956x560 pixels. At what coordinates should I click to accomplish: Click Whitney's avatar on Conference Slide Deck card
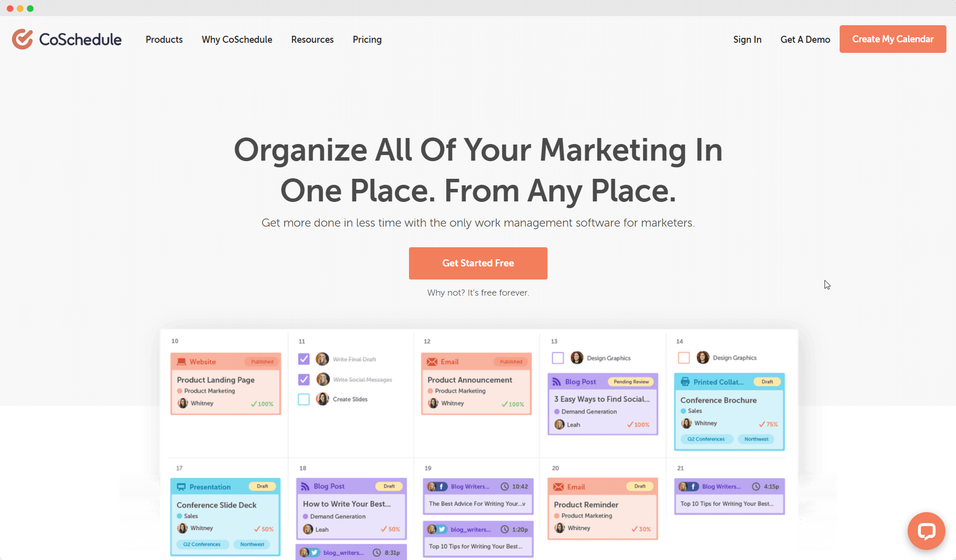pos(182,528)
